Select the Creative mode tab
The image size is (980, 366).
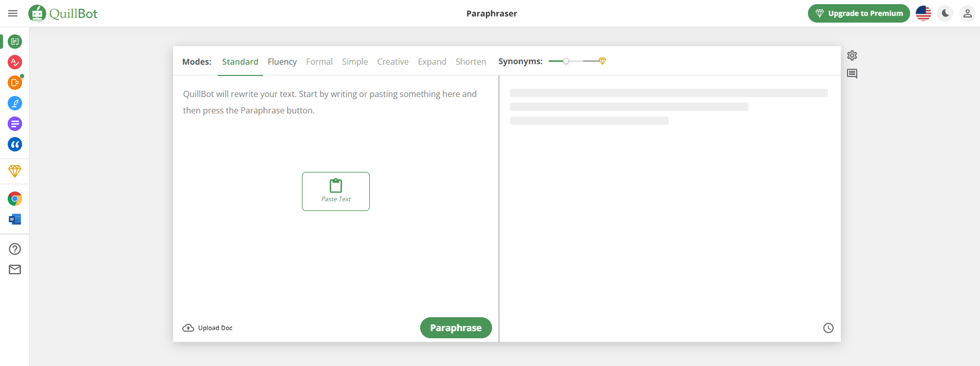pyautogui.click(x=393, y=62)
